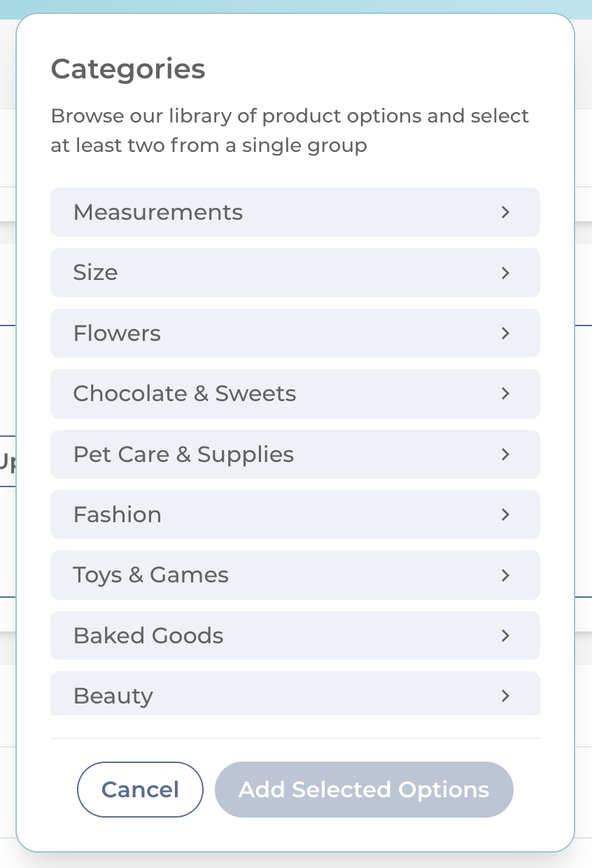Open the Measurements category
592x868 pixels.
[x=295, y=212]
